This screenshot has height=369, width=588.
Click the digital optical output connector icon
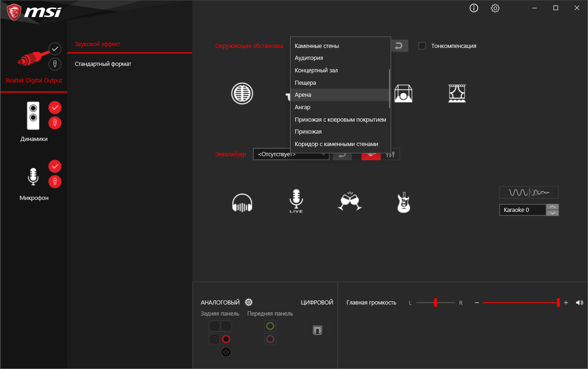(x=317, y=330)
